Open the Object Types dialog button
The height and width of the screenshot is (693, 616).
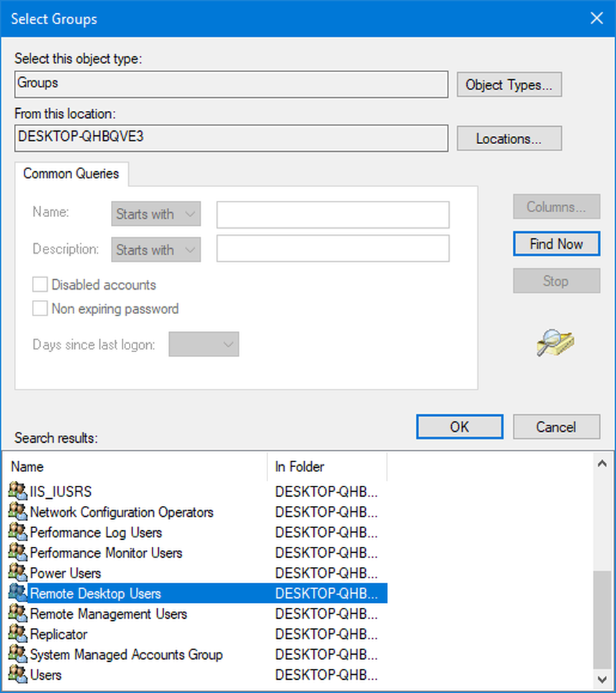tap(509, 85)
